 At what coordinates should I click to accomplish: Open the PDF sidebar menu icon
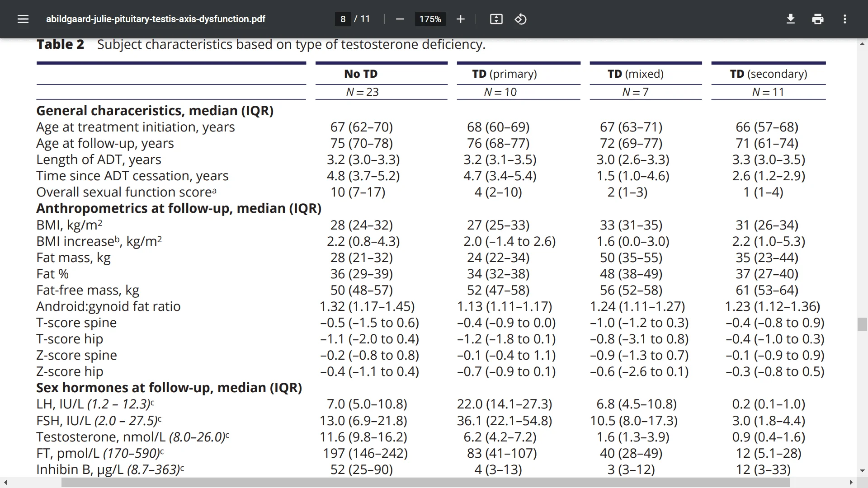click(23, 19)
